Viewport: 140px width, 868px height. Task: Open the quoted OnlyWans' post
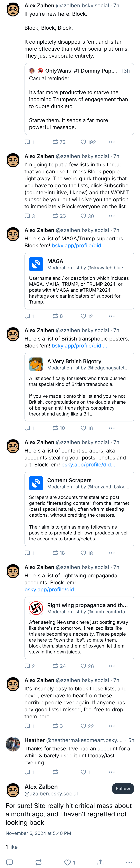79,99
